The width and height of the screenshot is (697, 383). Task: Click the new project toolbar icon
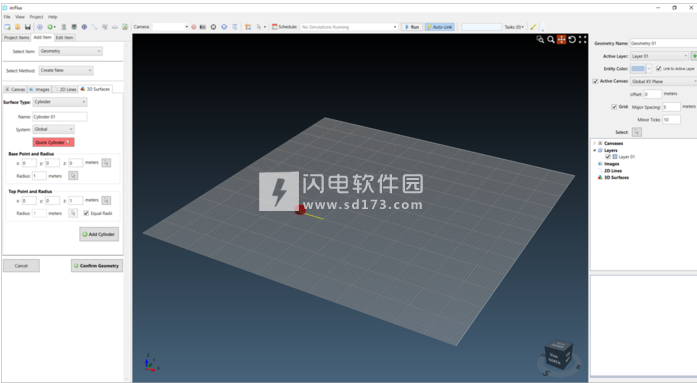pyautogui.click(x=7, y=27)
